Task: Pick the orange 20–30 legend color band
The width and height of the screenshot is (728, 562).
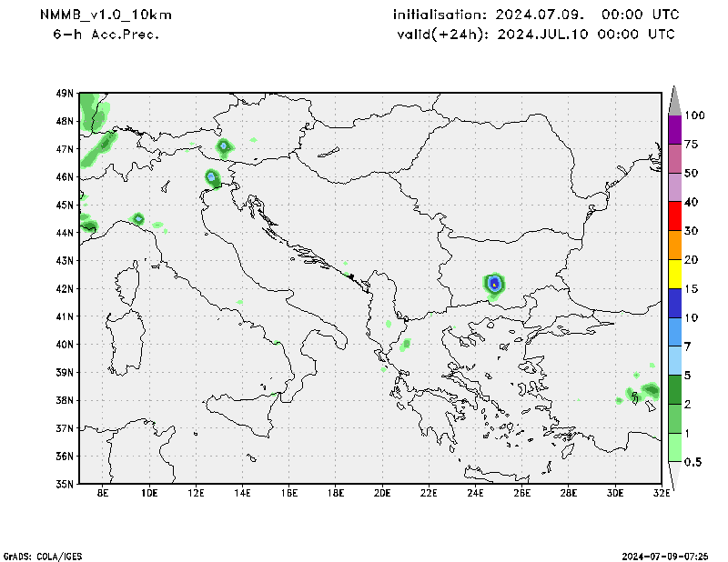Action: (675, 246)
